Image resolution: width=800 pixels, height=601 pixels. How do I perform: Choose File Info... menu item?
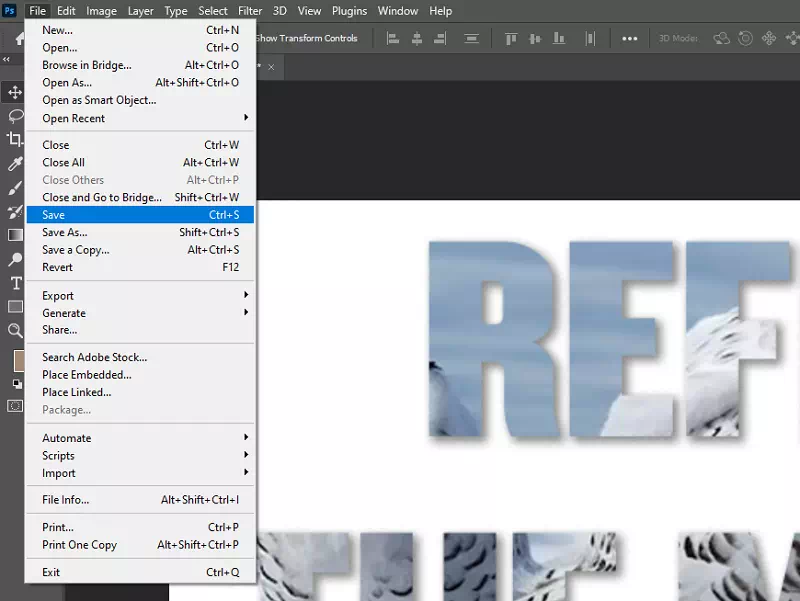[x=140, y=499]
